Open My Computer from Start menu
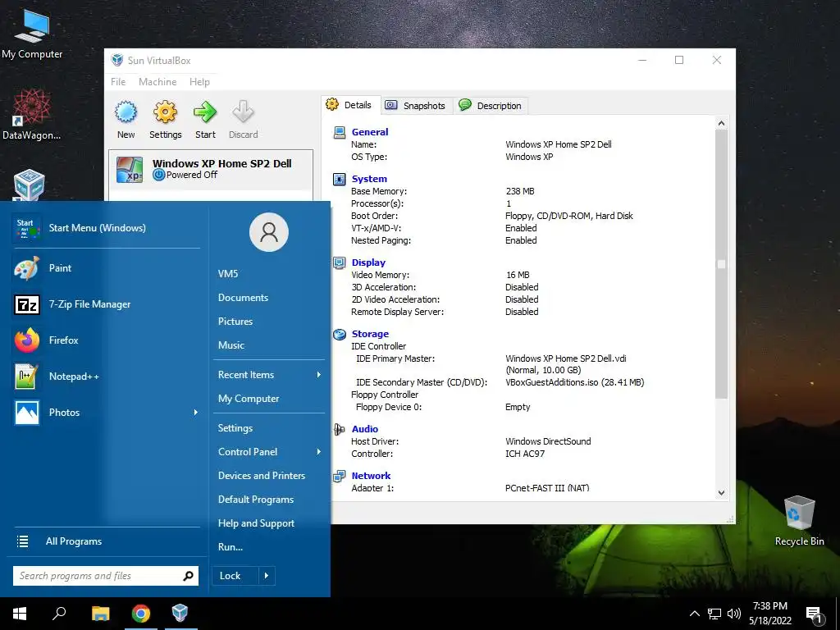 click(x=249, y=399)
